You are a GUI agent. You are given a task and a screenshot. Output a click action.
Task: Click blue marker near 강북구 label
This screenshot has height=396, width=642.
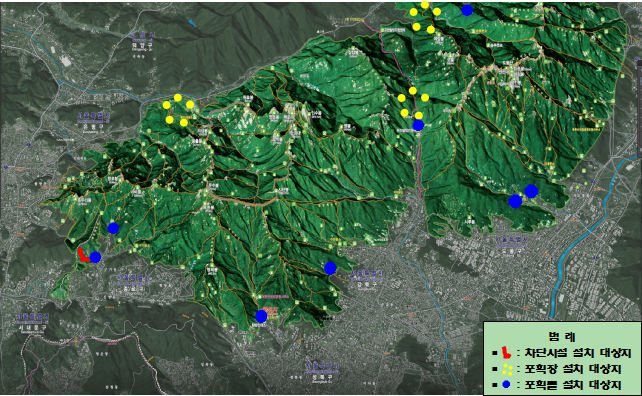330,268
